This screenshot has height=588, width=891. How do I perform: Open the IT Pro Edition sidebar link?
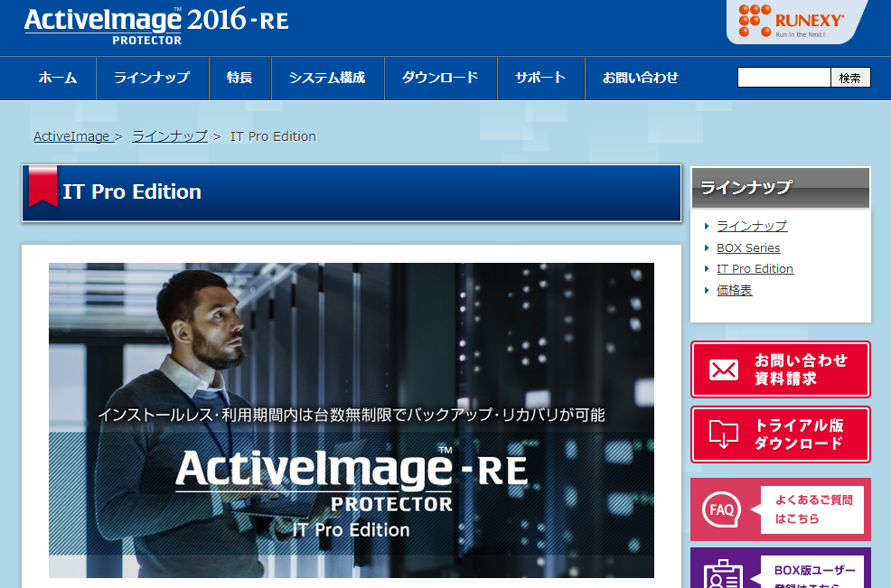click(755, 269)
